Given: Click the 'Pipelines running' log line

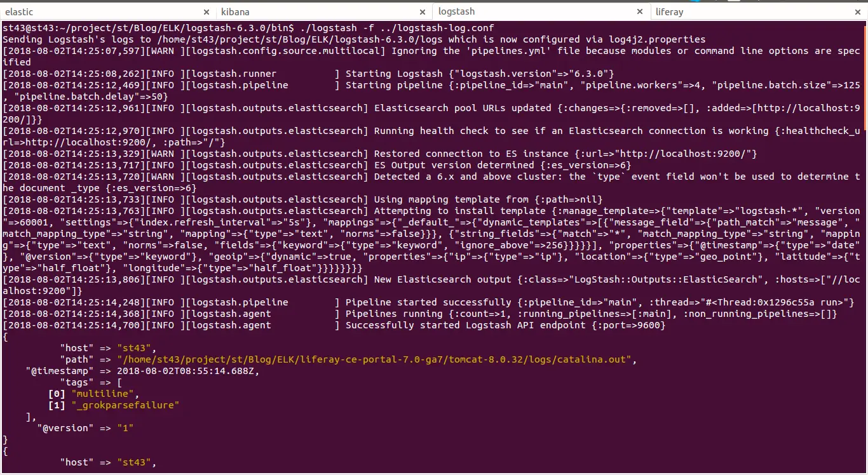Looking at the screenshot, I should point(420,314).
